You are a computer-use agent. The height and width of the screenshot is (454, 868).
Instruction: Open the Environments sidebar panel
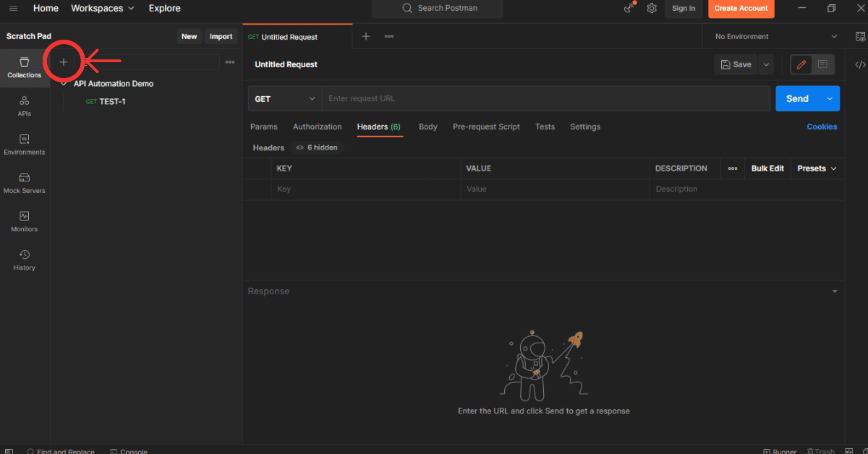pyautogui.click(x=25, y=144)
